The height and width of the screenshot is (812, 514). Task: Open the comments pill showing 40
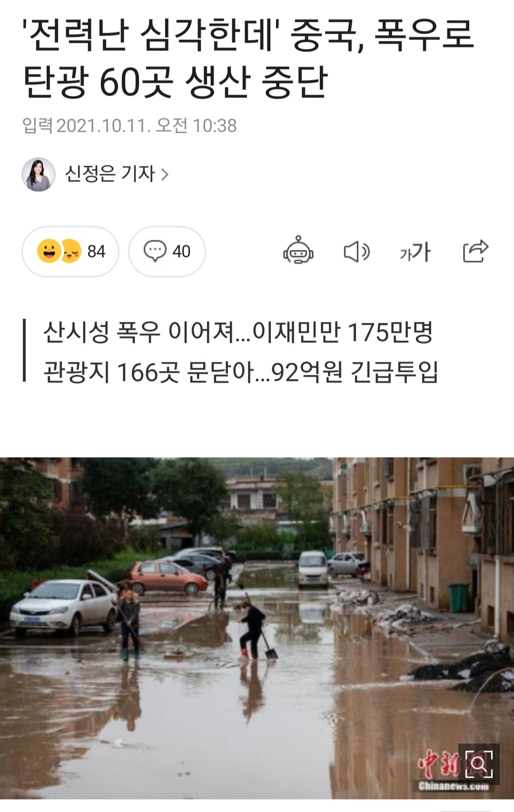point(167,251)
